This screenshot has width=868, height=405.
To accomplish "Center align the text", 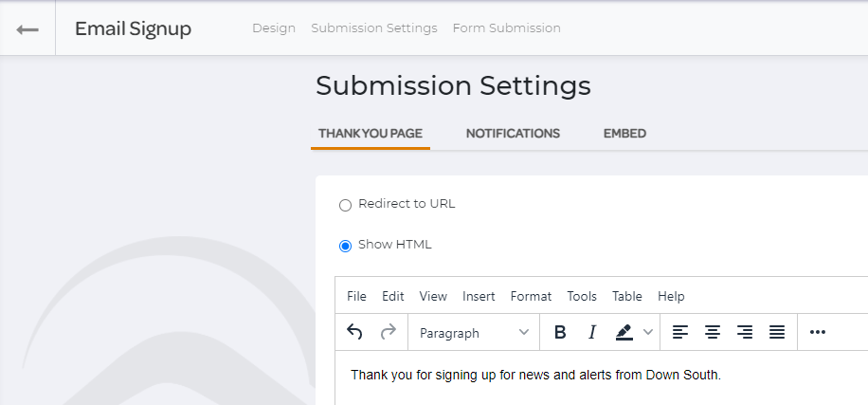I will coord(713,332).
